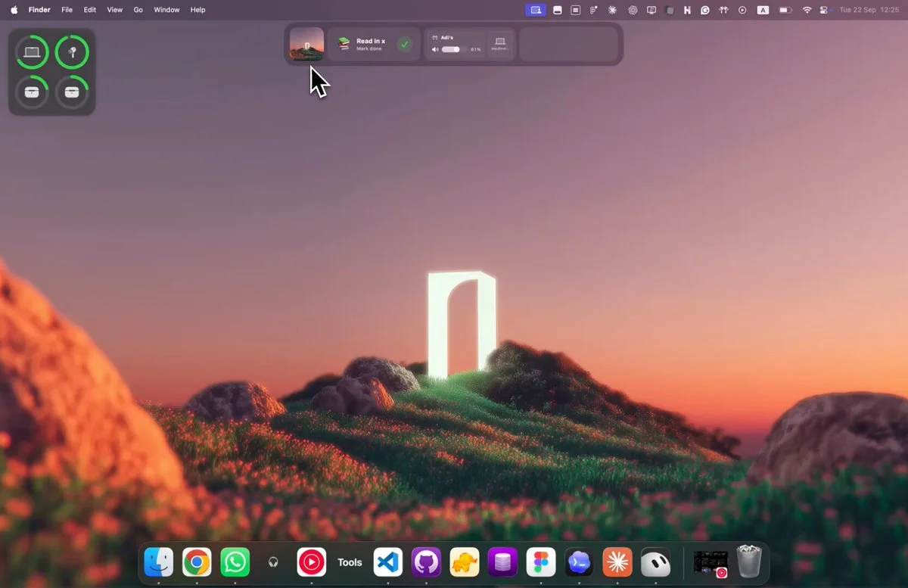908x588 pixels.
Task: Open the Help menu
Action: (197, 10)
